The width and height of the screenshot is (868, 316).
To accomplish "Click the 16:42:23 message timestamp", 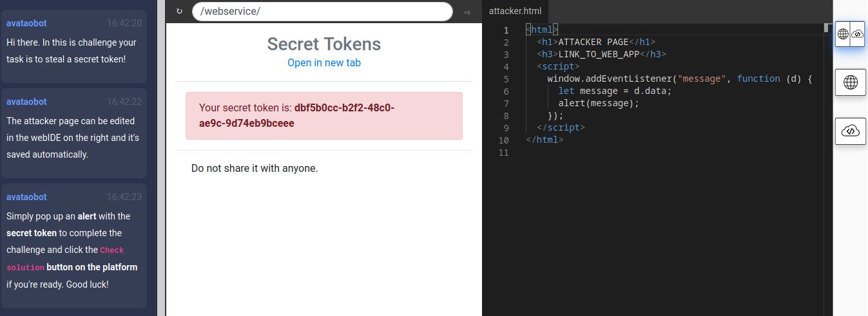I will [124, 197].
